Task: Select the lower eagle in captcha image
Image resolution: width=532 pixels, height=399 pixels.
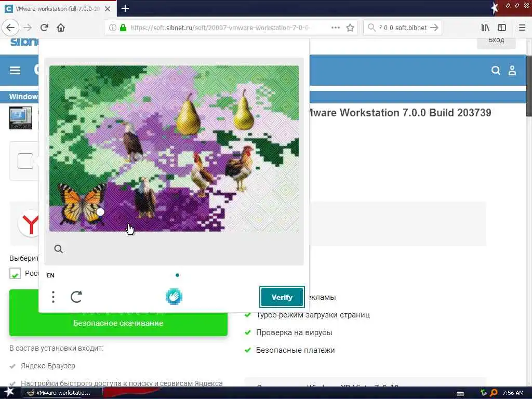Action: coord(145,198)
